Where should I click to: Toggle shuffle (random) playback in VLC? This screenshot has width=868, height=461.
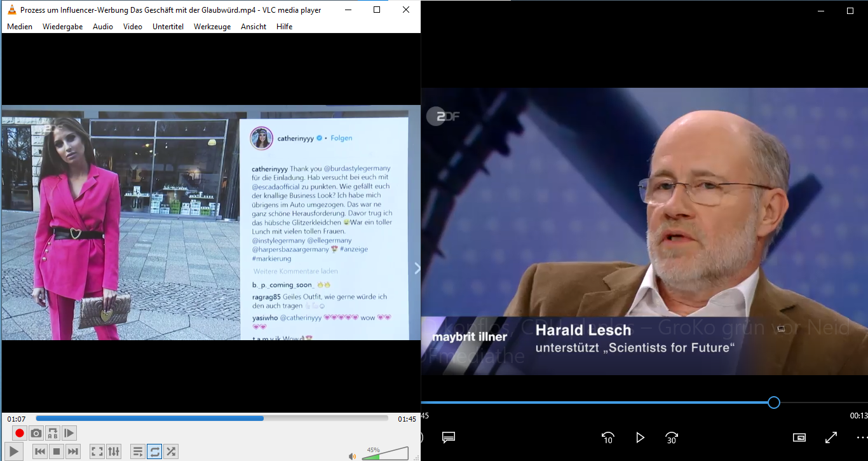171,451
